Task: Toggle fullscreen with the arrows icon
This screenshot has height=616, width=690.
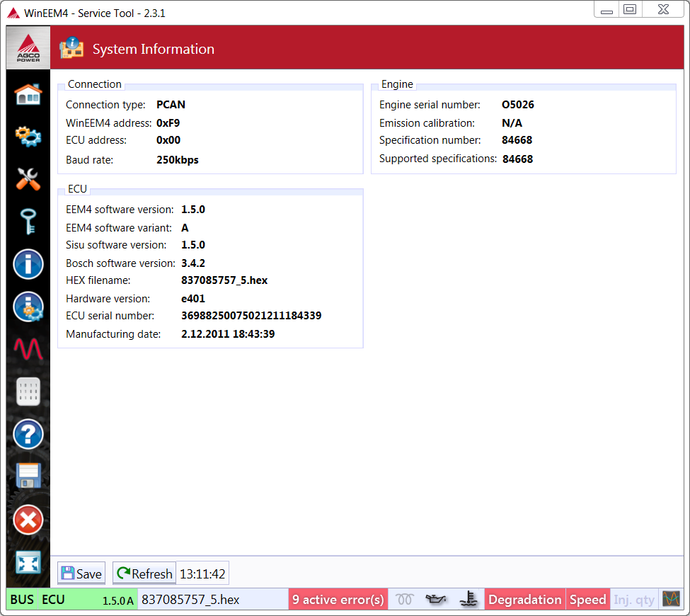Action: click(x=28, y=563)
